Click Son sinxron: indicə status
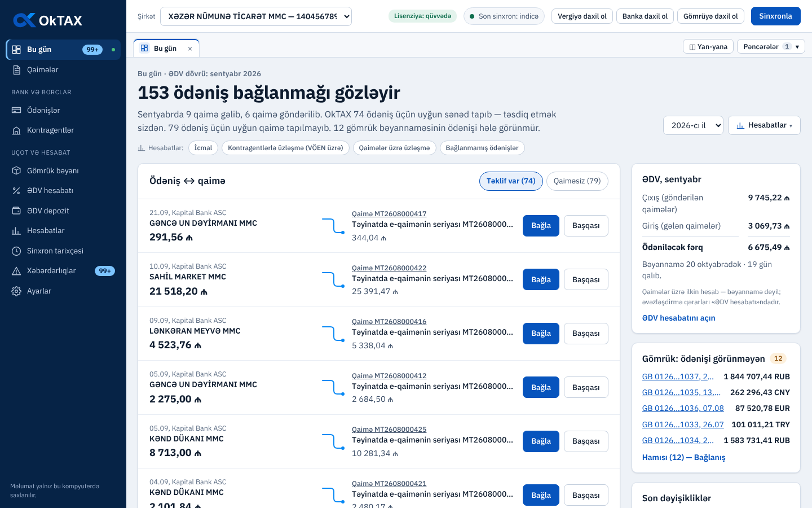This screenshot has width=812, height=508. [x=504, y=16]
